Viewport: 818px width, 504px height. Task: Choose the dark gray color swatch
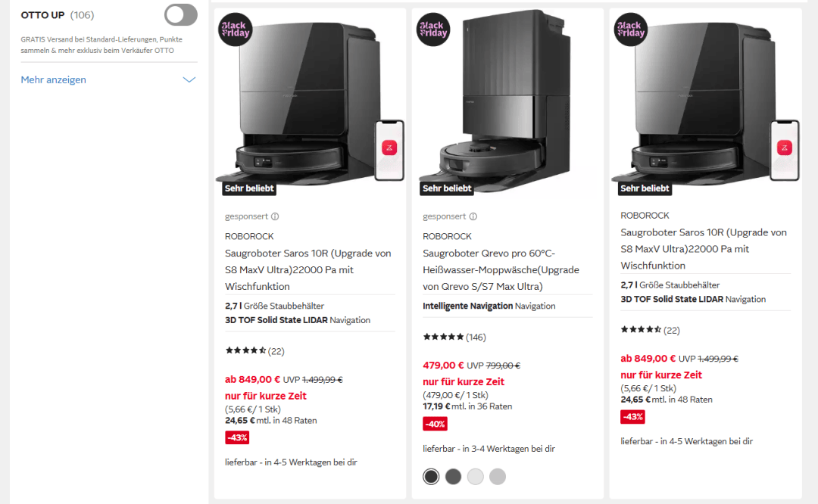click(453, 476)
